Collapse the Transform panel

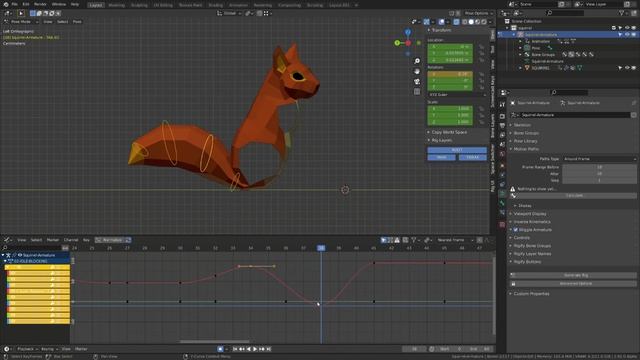pos(441,30)
